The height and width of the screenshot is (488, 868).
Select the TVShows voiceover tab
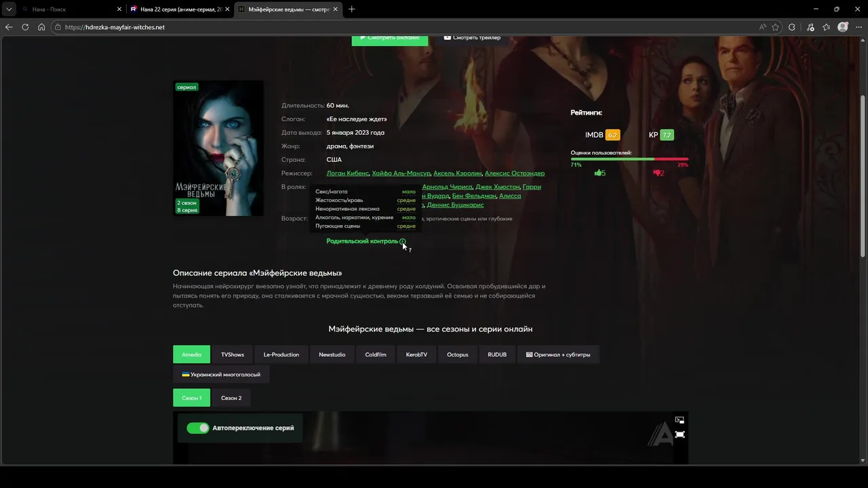(x=233, y=354)
